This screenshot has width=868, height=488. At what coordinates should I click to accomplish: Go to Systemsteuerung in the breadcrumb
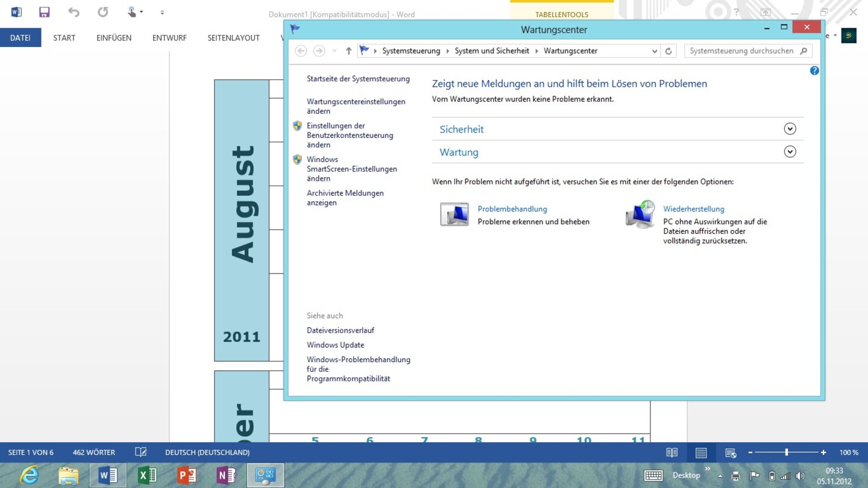pyautogui.click(x=411, y=51)
